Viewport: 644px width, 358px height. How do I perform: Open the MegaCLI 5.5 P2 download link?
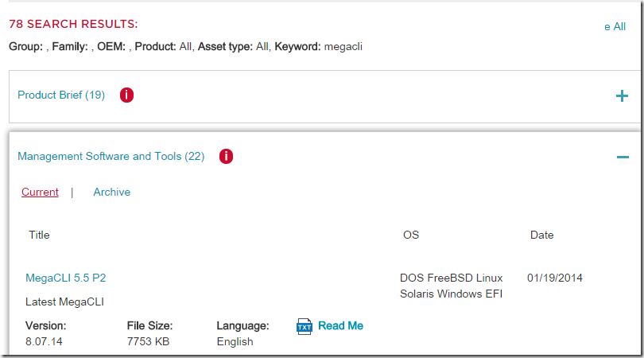[66, 278]
